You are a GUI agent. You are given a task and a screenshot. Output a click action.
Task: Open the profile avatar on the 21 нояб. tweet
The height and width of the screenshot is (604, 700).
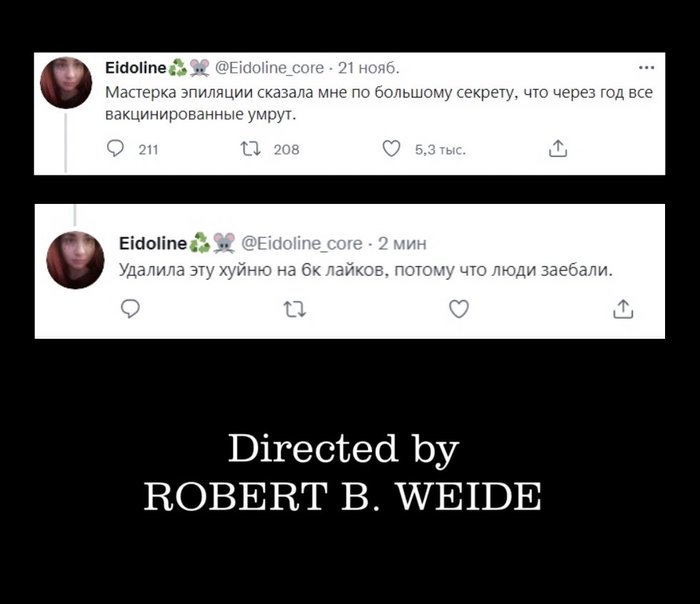tap(66, 82)
